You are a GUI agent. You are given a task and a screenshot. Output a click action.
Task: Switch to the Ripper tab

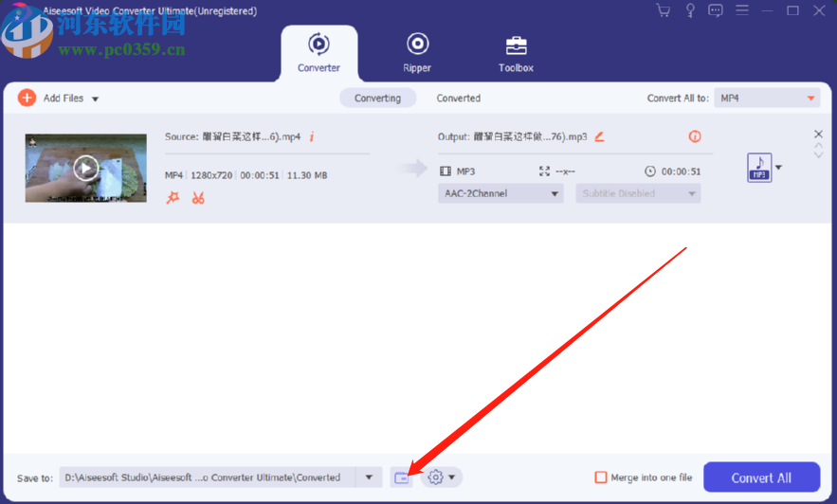tap(417, 53)
